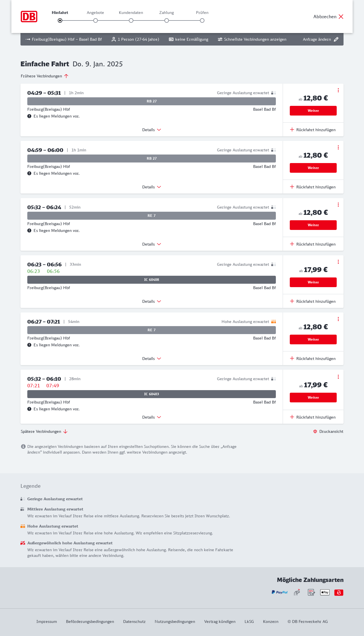Open three-dot menu for IC 60408 connection
The width and height of the screenshot is (364, 636).
click(338, 262)
